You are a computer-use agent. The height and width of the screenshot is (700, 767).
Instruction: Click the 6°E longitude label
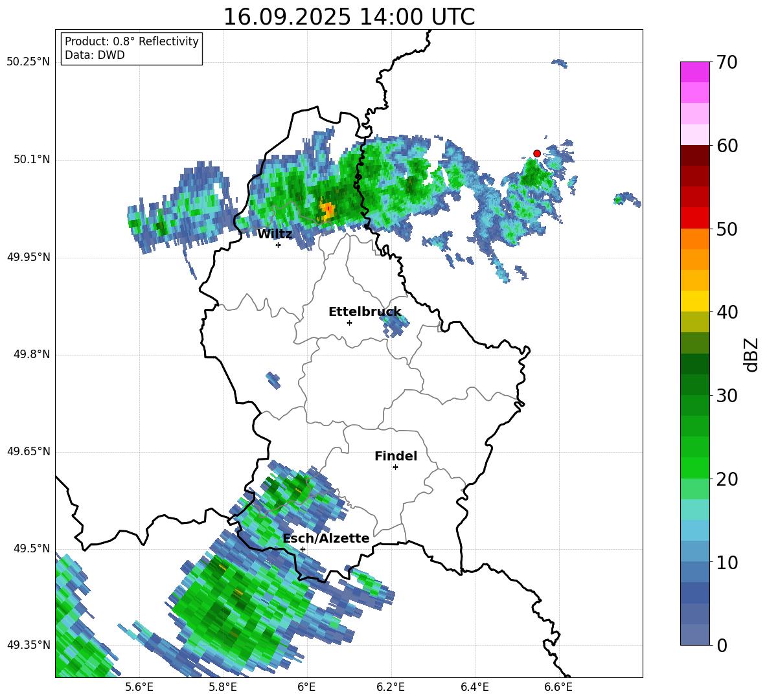click(306, 688)
